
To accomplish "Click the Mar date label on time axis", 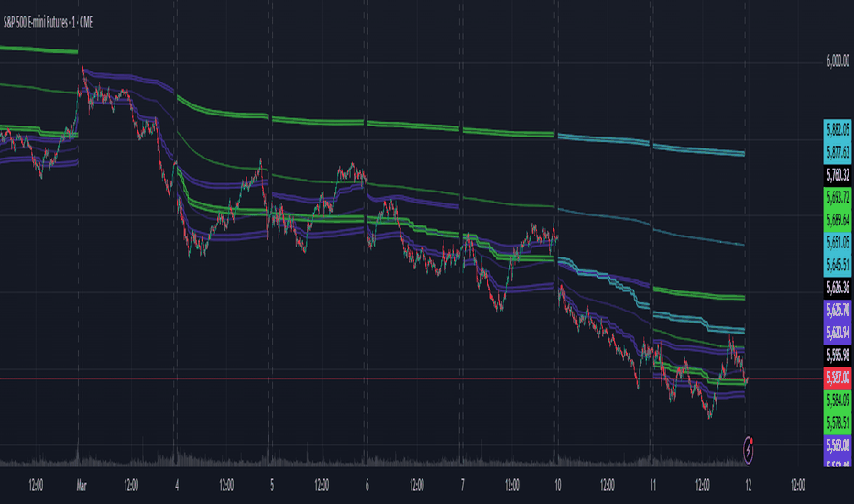I will pos(82,485).
